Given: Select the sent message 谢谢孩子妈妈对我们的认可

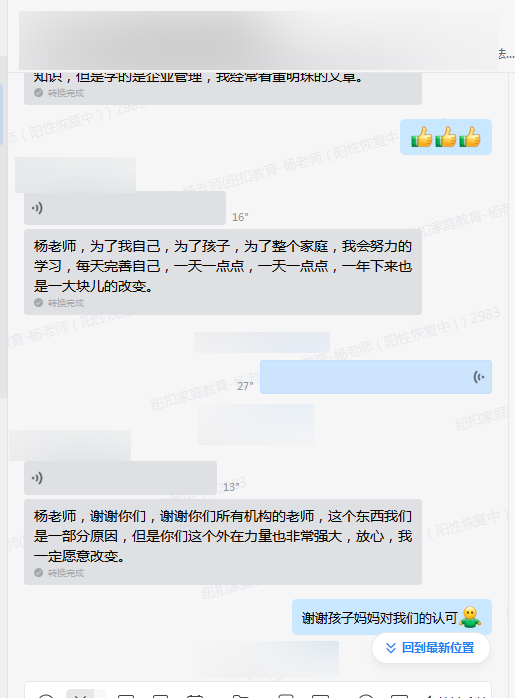Looking at the screenshot, I should pos(392,617).
